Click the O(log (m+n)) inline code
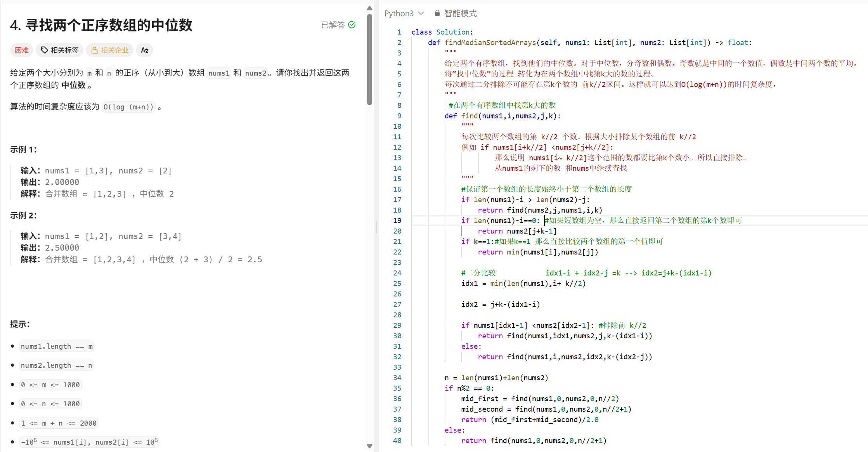 coord(128,107)
